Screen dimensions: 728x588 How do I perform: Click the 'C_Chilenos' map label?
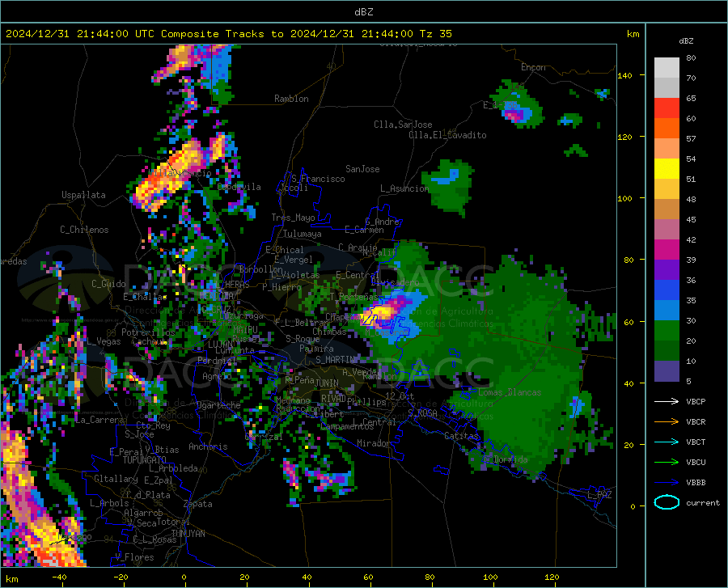[84, 230]
